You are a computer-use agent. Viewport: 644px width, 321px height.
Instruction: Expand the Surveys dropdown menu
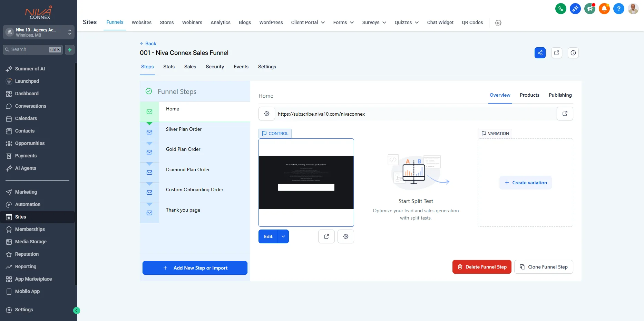pyautogui.click(x=374, y=22)
